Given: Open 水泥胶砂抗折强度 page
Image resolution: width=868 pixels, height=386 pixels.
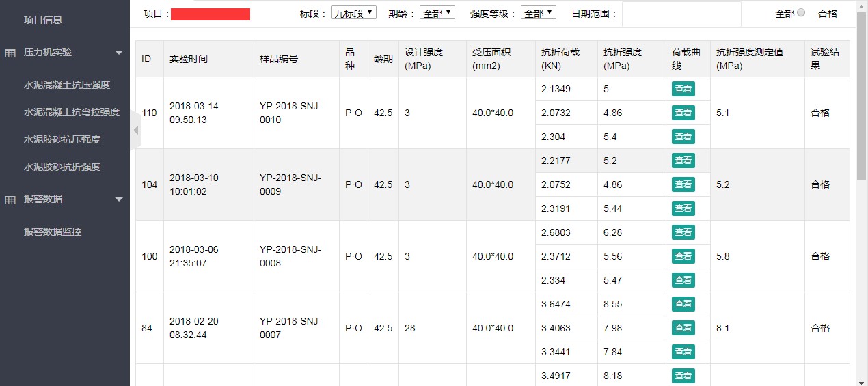Looking at the screenshot, I should pos(62,167).
